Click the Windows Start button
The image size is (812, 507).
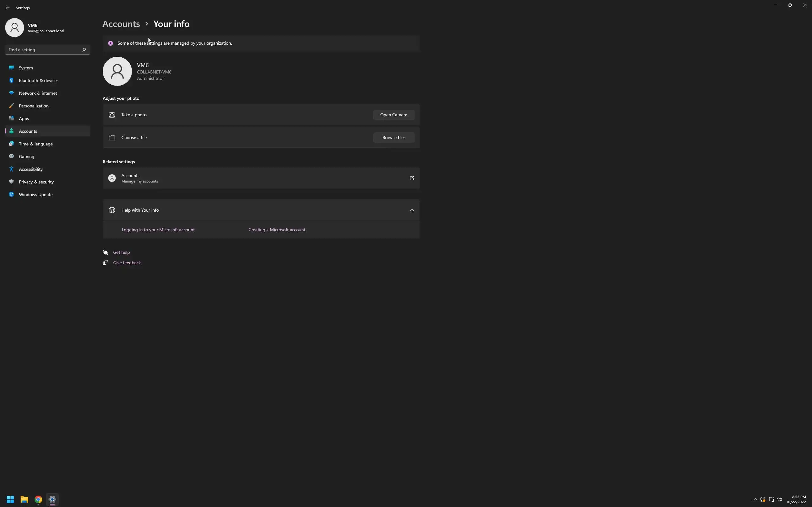10,499
